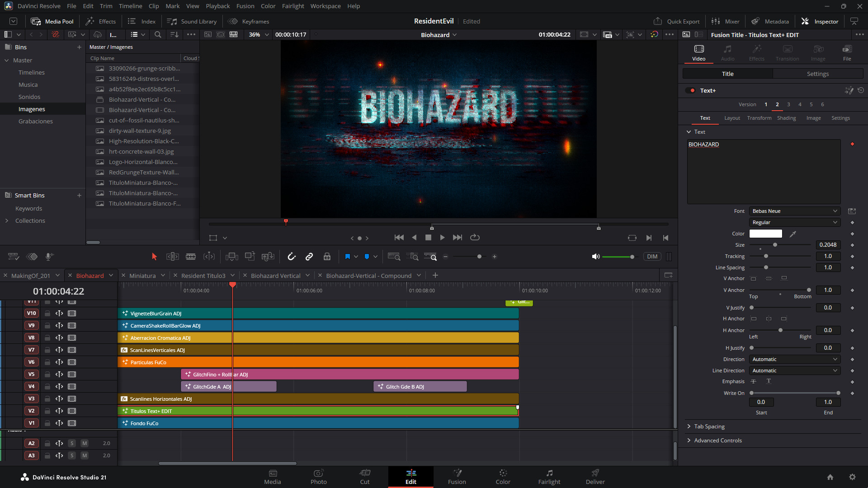Click the blue Flag icon
This screenshot has width=868, height=488.
click(348, 257)
